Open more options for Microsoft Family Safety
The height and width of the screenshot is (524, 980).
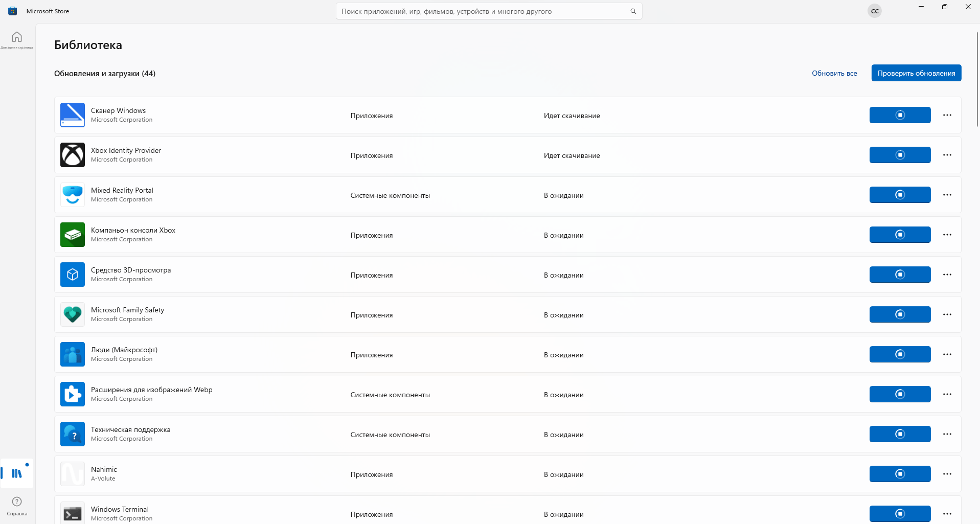tap(947, 314)
